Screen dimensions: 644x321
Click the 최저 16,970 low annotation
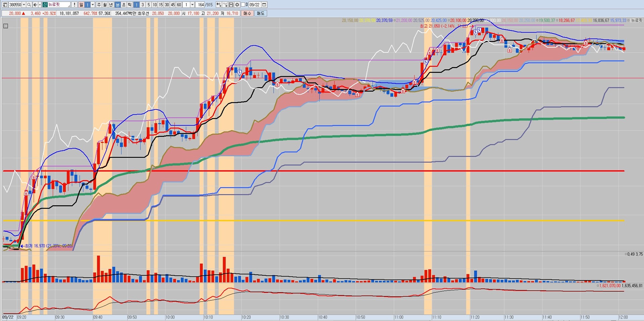[49, 246]
